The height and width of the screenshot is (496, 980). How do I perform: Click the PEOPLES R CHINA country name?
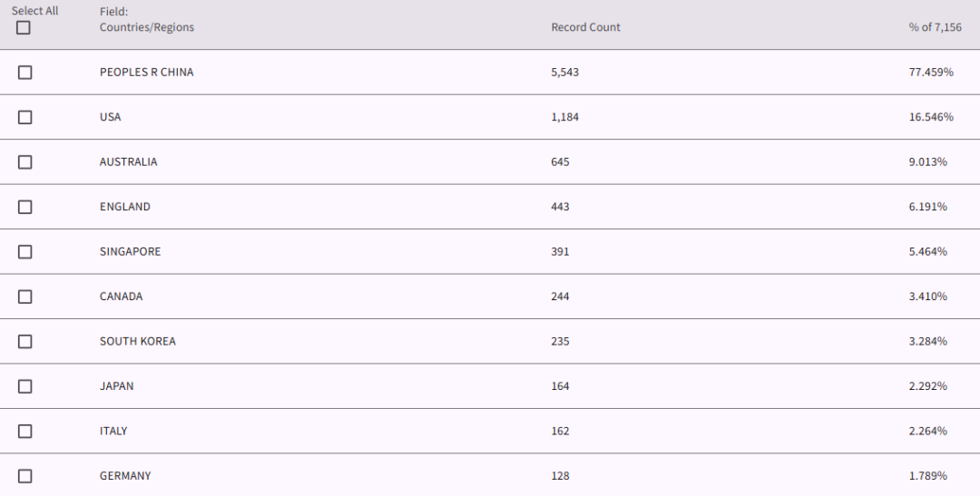(147, 73)
